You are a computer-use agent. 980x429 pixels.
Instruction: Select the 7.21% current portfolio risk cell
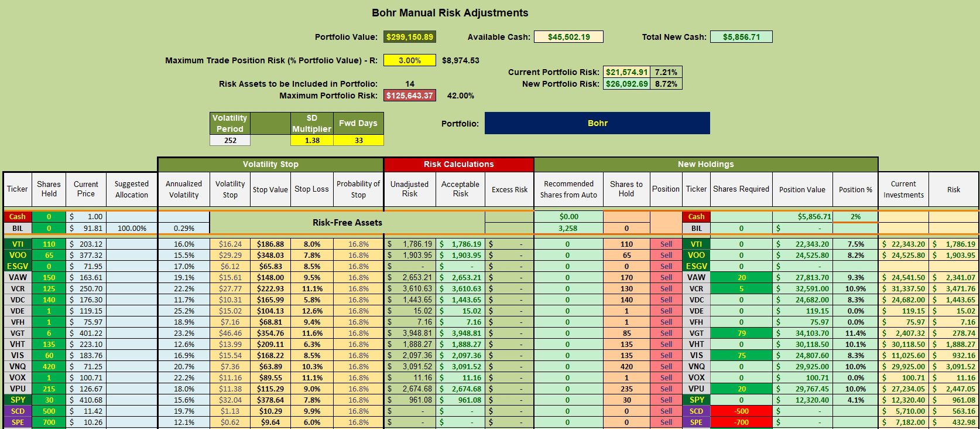tap(666, 72)
